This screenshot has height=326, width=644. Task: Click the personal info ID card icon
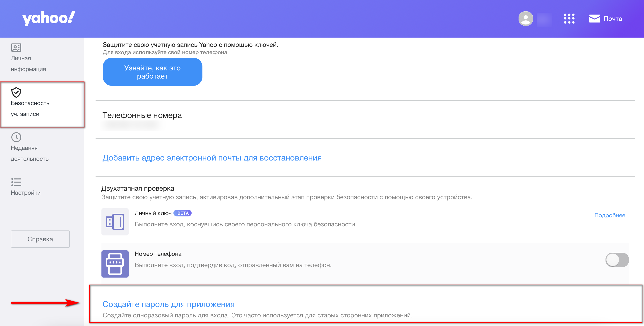pos(16,47)
